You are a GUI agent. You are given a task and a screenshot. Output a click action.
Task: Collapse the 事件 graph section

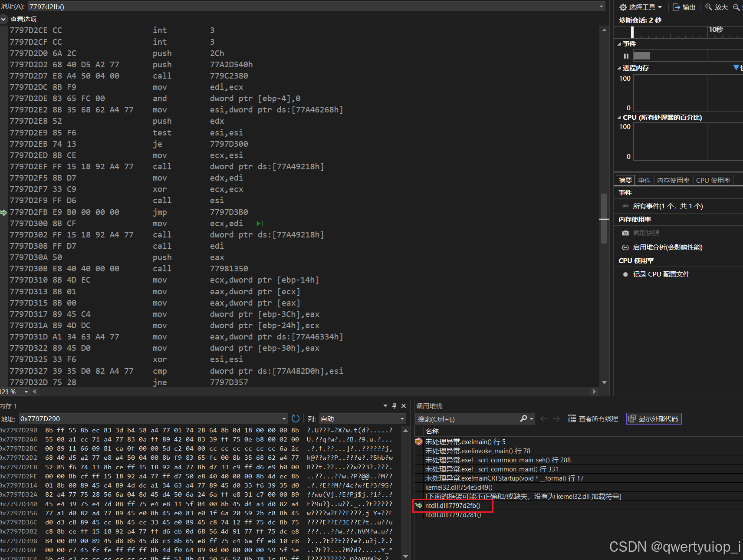point(619,44)
